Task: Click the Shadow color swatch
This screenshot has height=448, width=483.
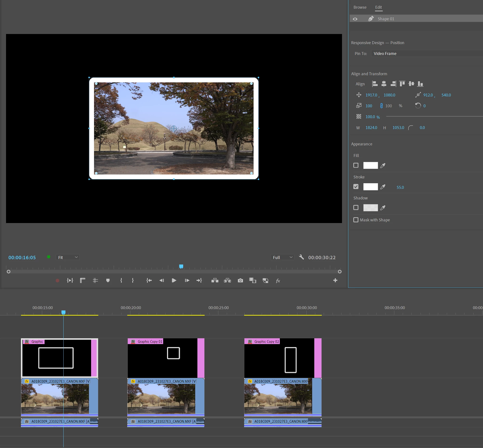Action: coord(370,208)
